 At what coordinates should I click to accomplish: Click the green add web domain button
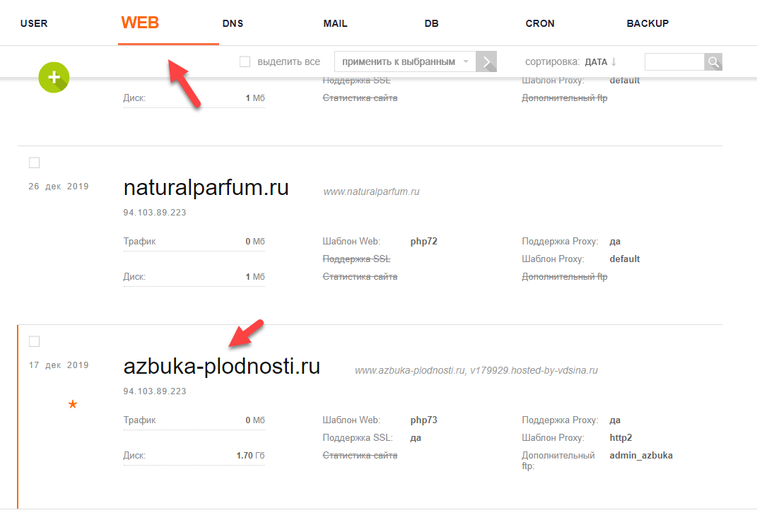click(x=54, y=77)
